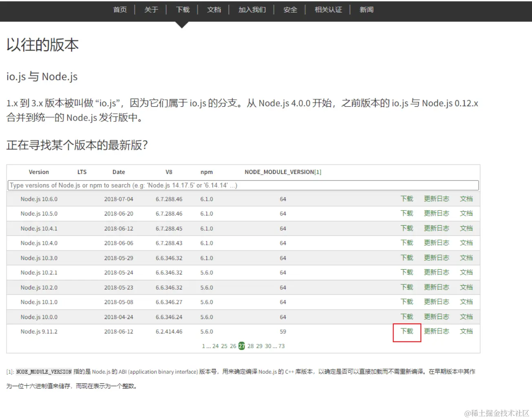Click the Version column header
The width and height of the screenshot is (532, 420).
point(39,172)
